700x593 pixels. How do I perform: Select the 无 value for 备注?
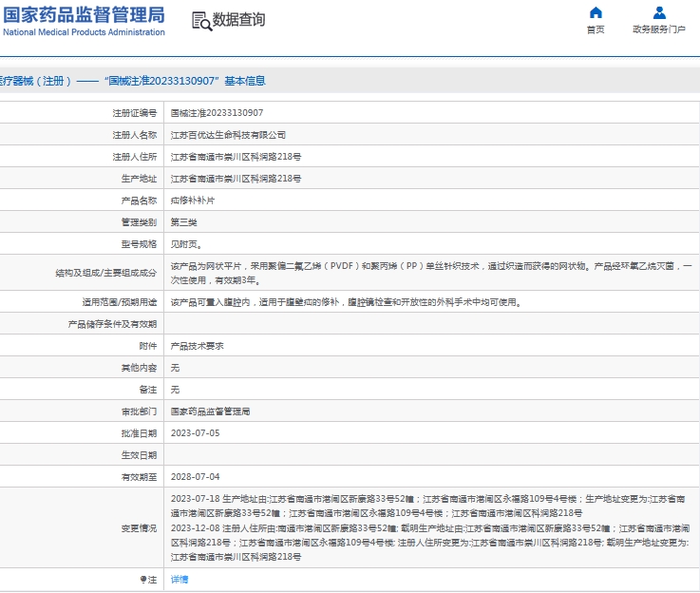[x=175, y=390]
